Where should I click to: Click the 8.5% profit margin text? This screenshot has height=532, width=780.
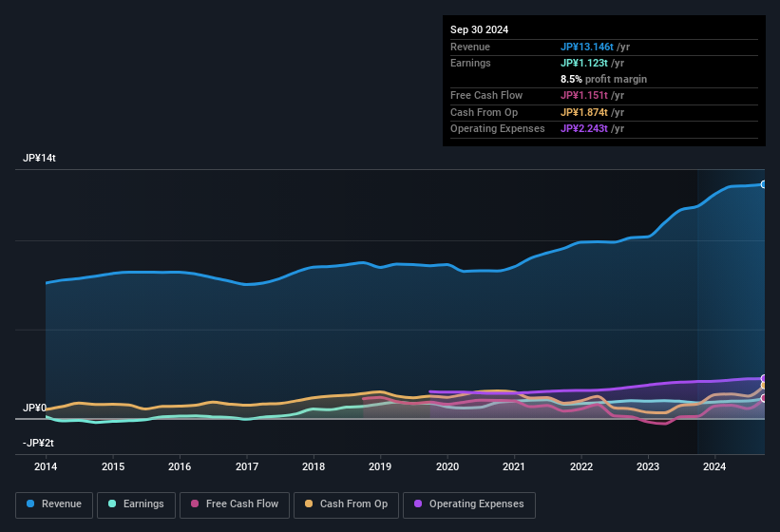click(x=604, y=79)
